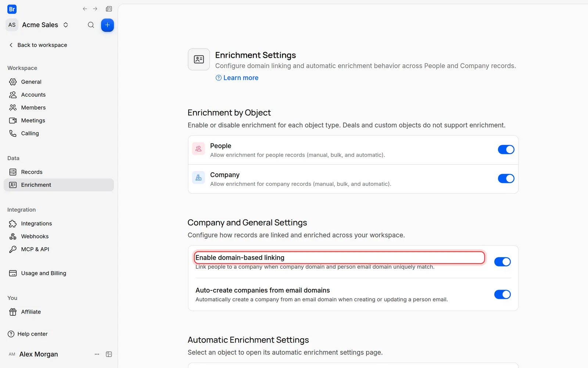Click the Calling phone icon
Image resolution: width=588 pixels, height=368 pixels.
point(13,133)
